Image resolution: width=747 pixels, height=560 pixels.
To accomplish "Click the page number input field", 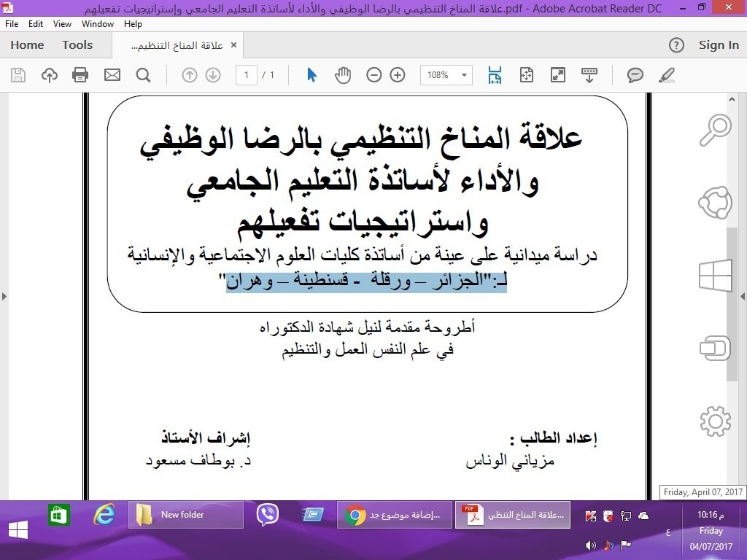I will 247,74.
